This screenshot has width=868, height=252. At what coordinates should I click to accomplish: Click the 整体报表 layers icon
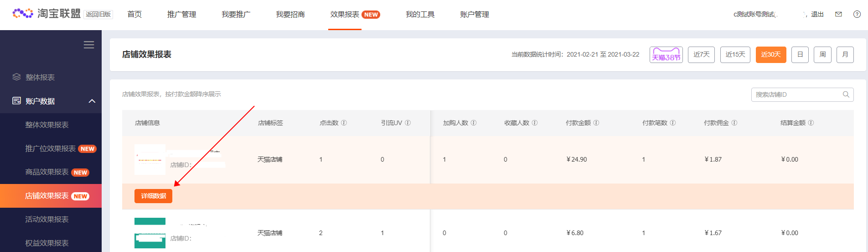(x=16, y=77)
